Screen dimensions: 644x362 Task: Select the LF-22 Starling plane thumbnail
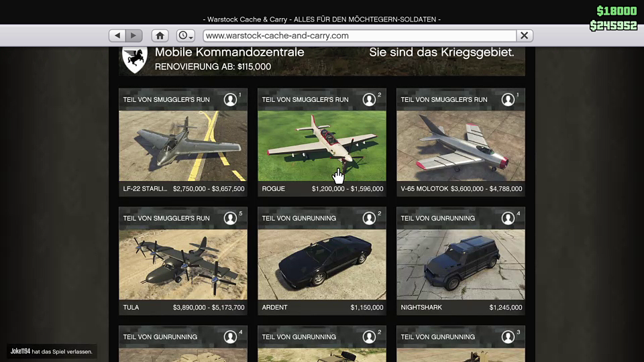coord(183,145)
